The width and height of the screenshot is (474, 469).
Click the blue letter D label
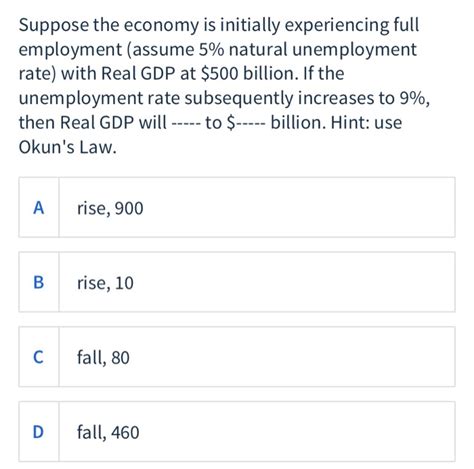tap(39, 432)
